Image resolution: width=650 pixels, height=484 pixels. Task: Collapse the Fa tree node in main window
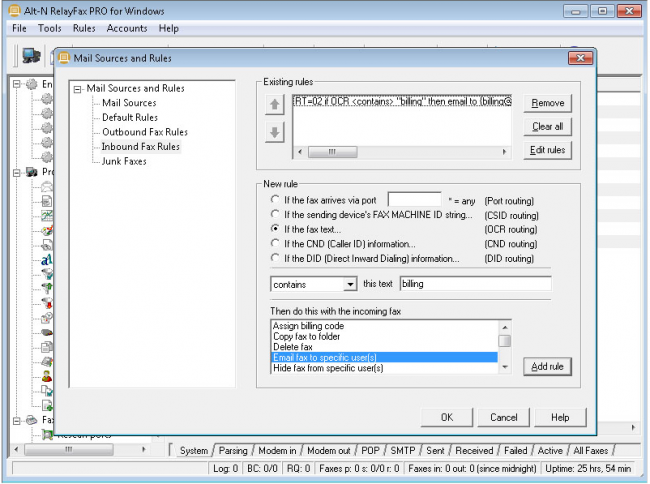pyautogui.click(x=17, y=421)
